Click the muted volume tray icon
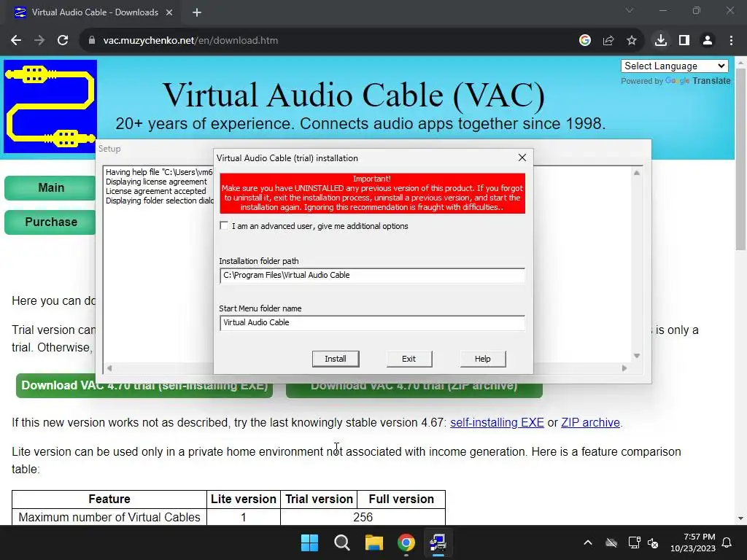This screenshot has height=560, width=747. [653, 542]
